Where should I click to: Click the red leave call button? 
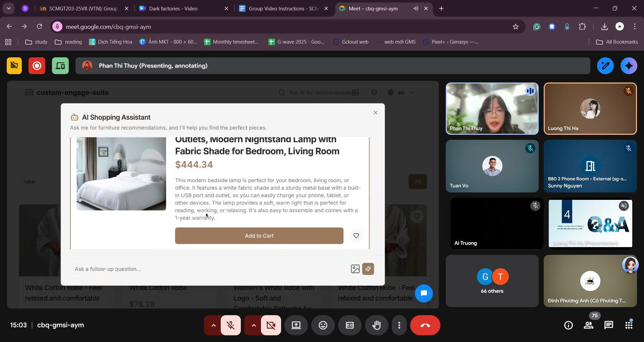click(425, 325)
